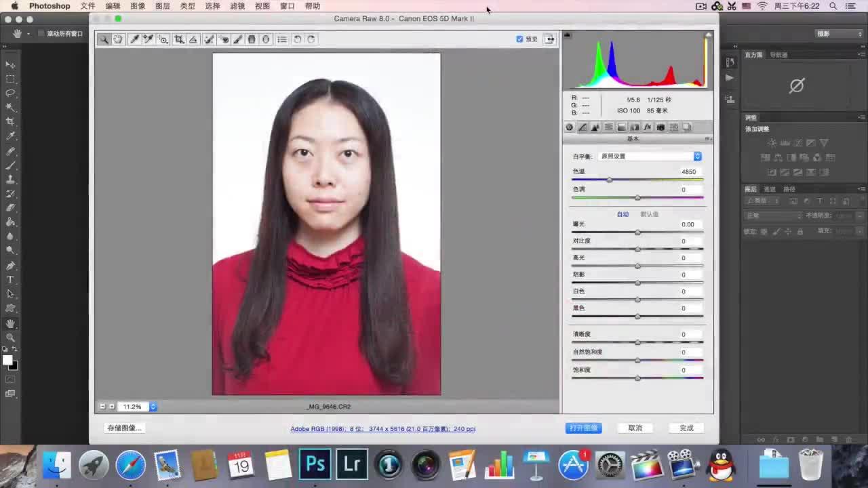This screenshot has width=868, height=488.
Task: Select the Graduated Filter tool
Action: tap(252, 39)
